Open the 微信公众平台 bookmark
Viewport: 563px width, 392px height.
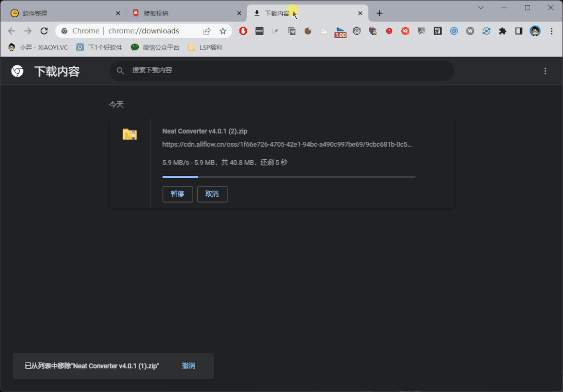(x=155, y=47)
